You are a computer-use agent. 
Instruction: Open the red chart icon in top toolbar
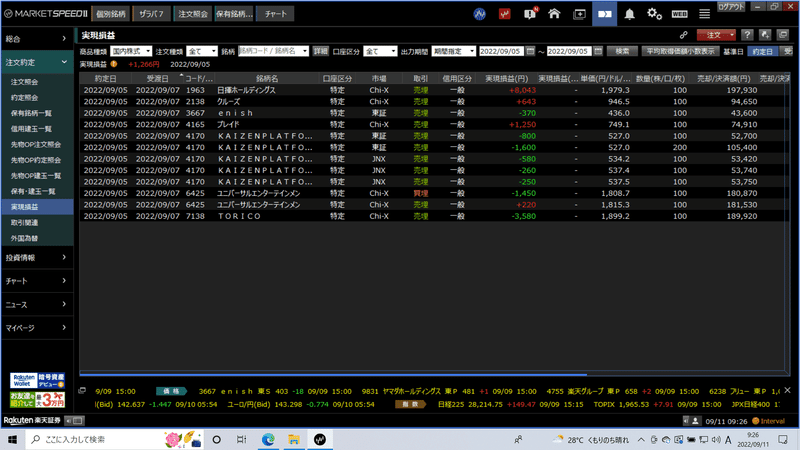[x=505, y=14]
